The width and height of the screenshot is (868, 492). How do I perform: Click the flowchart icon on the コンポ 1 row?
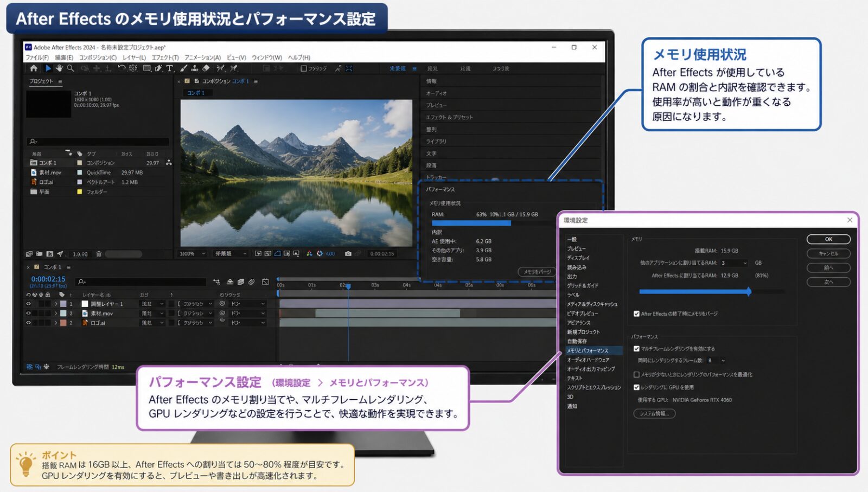click(x=169, y=163)
